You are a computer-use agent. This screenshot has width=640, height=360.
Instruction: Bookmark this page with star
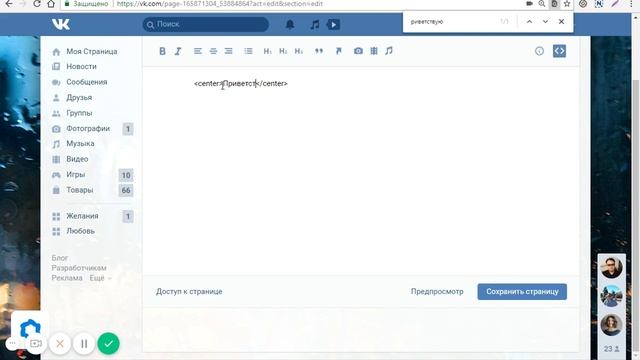pyautogui.click(x=567, y=4)
